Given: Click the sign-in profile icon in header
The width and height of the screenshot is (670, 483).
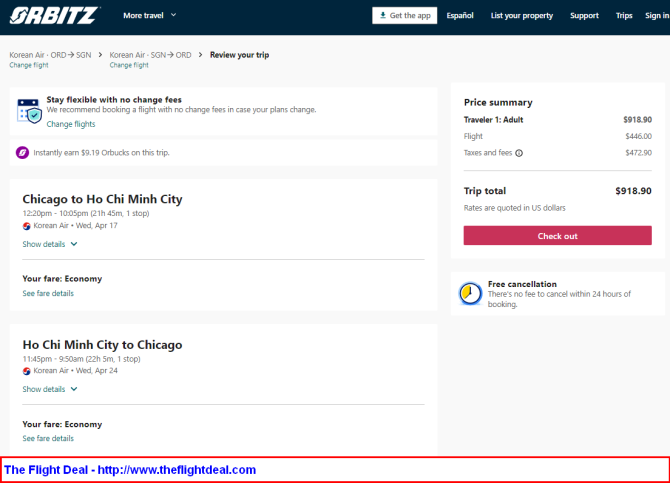Looking at the screenshot, I should [x=657, y=16].
